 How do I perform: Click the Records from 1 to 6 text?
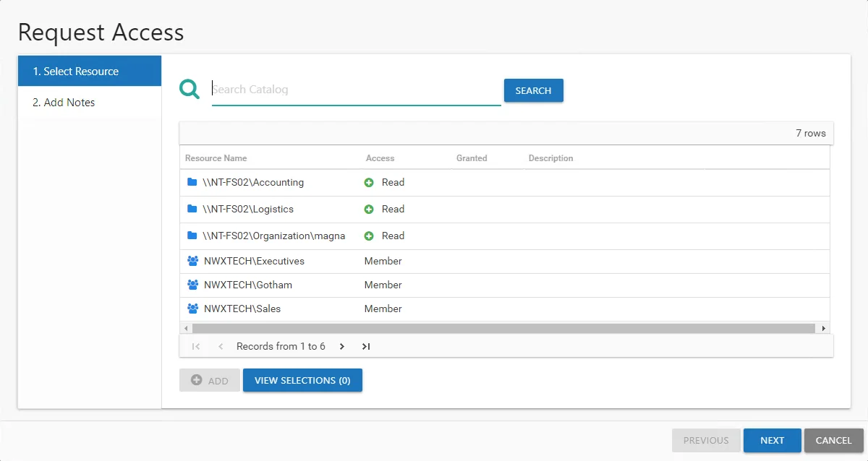pyautogui.click(x=281, y=346)
